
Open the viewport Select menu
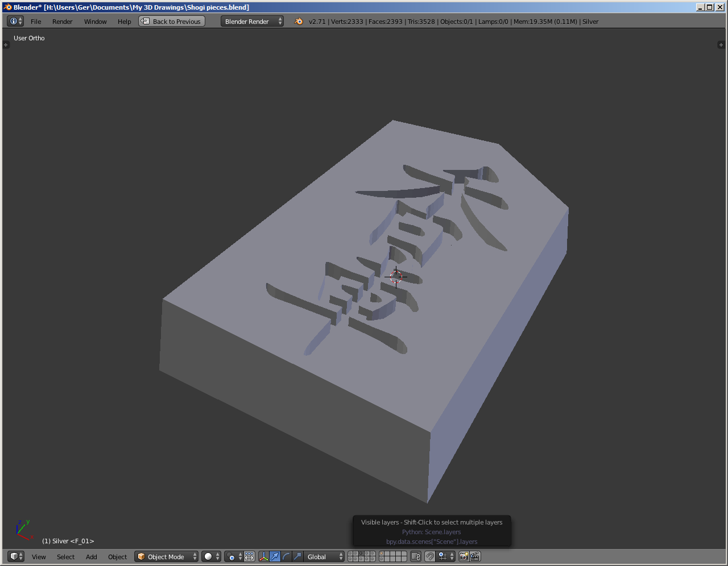click(65, 557)
